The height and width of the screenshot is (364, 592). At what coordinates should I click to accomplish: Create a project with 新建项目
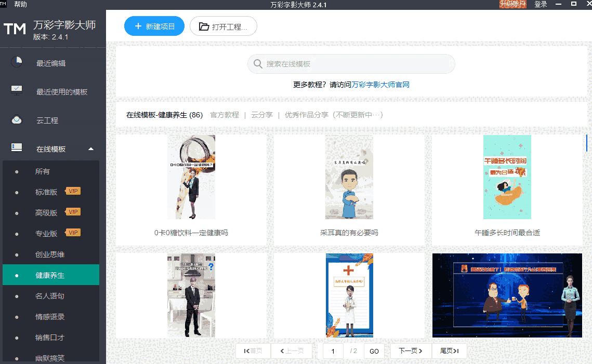pos(154,25)
